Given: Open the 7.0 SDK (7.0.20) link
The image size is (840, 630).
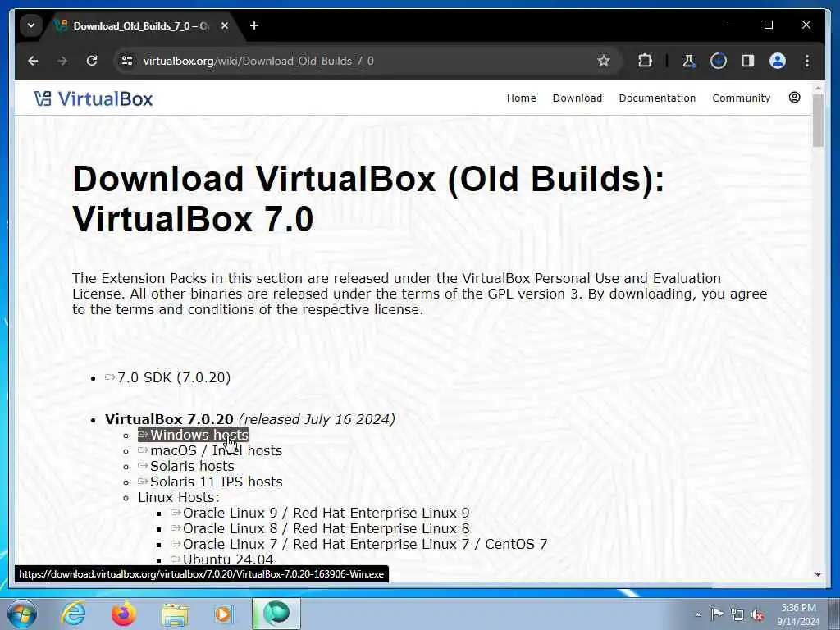Looking at the screenshot, I should coord(168,377).
